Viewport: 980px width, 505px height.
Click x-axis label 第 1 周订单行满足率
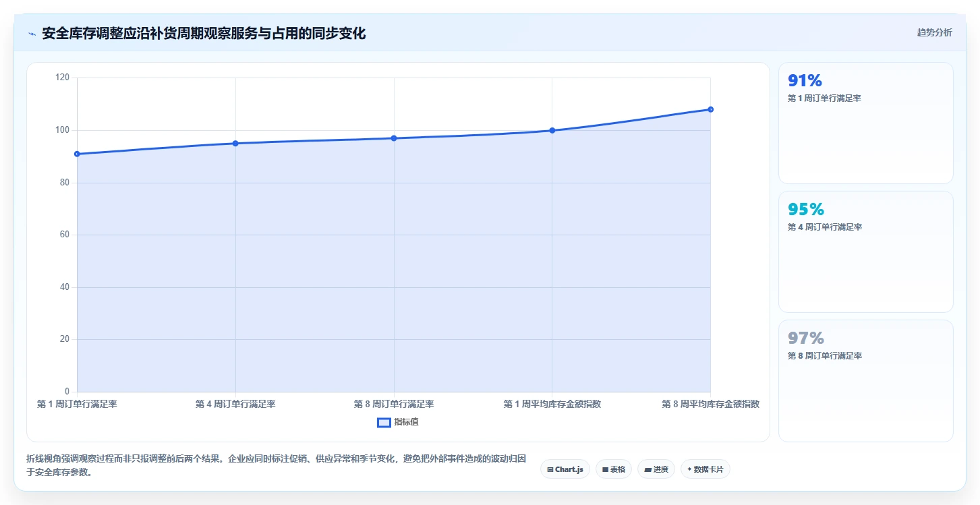[77, 404]
